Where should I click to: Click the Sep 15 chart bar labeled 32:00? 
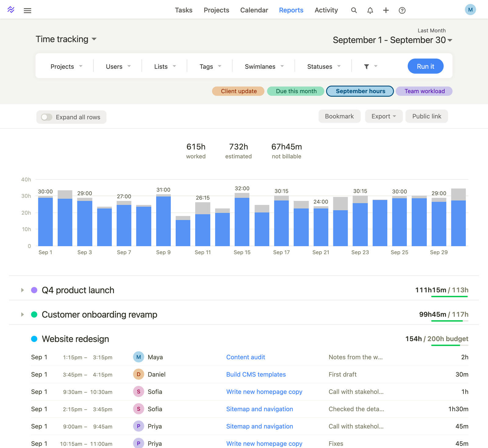(x=242, y=220)
